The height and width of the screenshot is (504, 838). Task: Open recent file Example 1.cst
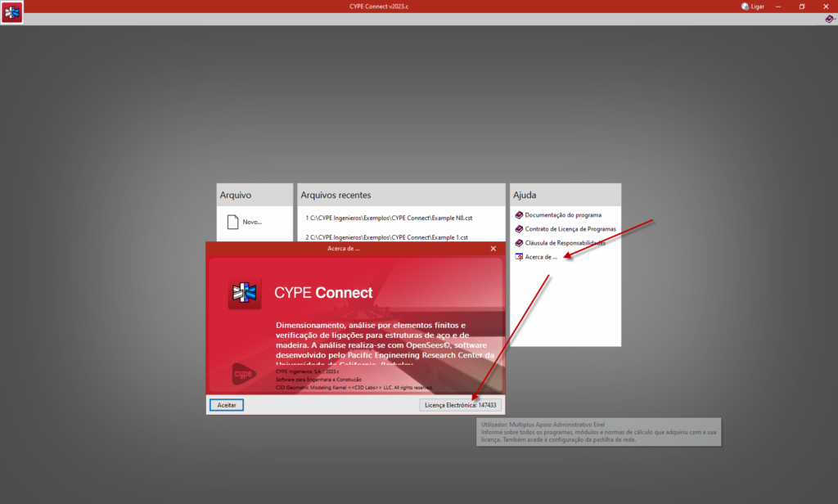point(387,237)
